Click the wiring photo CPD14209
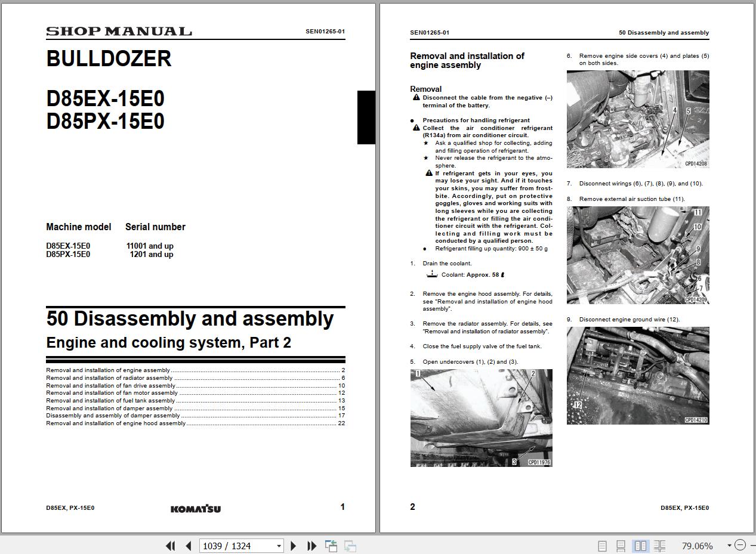The height and width of the screenshot is (554, 756). (638, 255)
